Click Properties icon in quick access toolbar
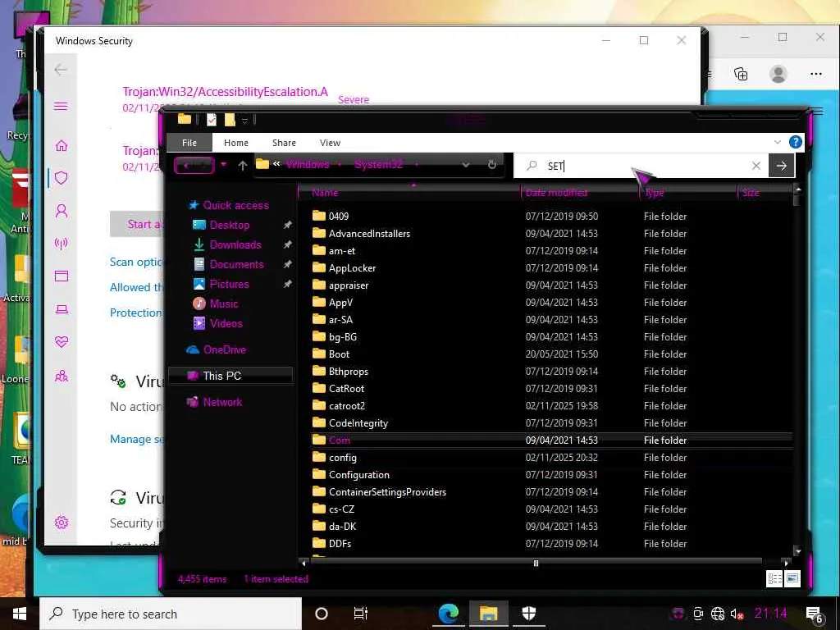The image size is (840, 630). pos(212,120)
